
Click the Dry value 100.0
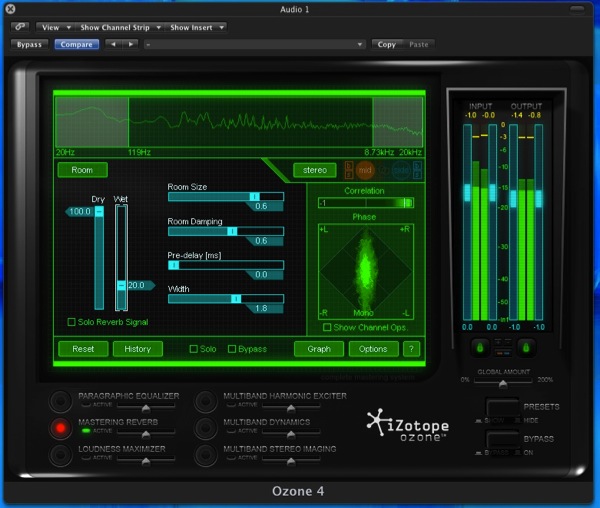pyautogui.click(x=80, y=212)
